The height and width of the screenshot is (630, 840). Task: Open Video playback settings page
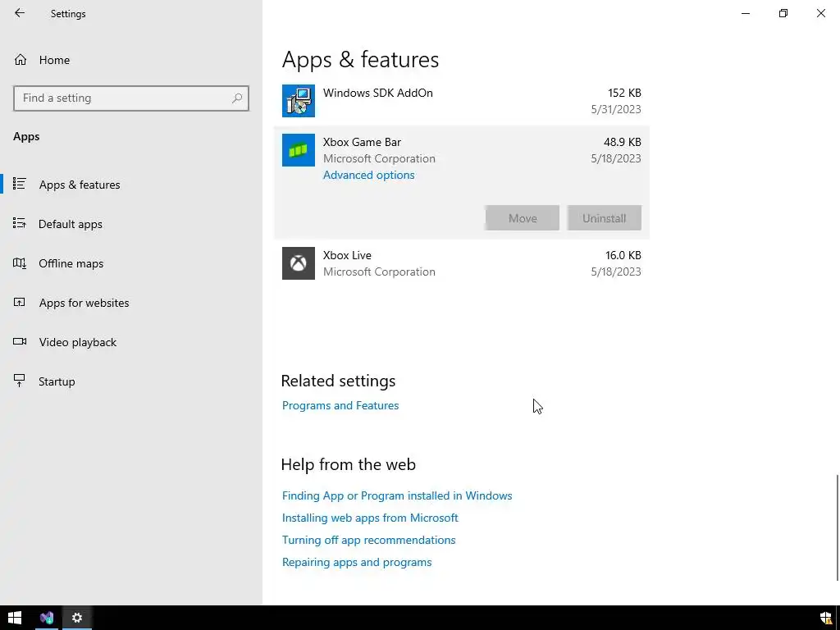[131, 342]
